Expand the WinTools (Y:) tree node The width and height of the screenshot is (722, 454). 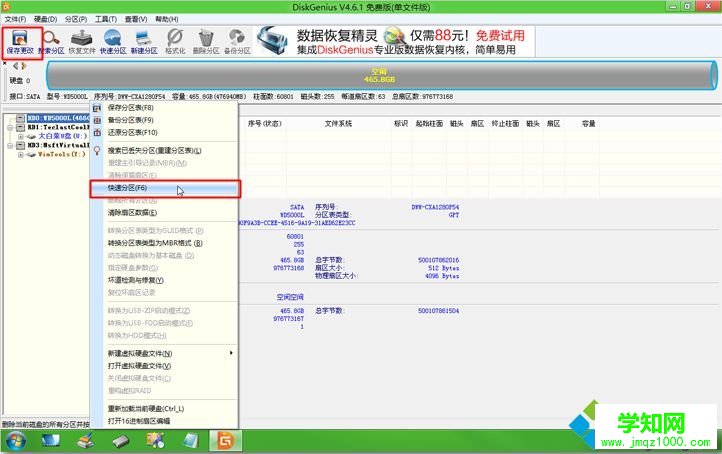pos(21,155)
